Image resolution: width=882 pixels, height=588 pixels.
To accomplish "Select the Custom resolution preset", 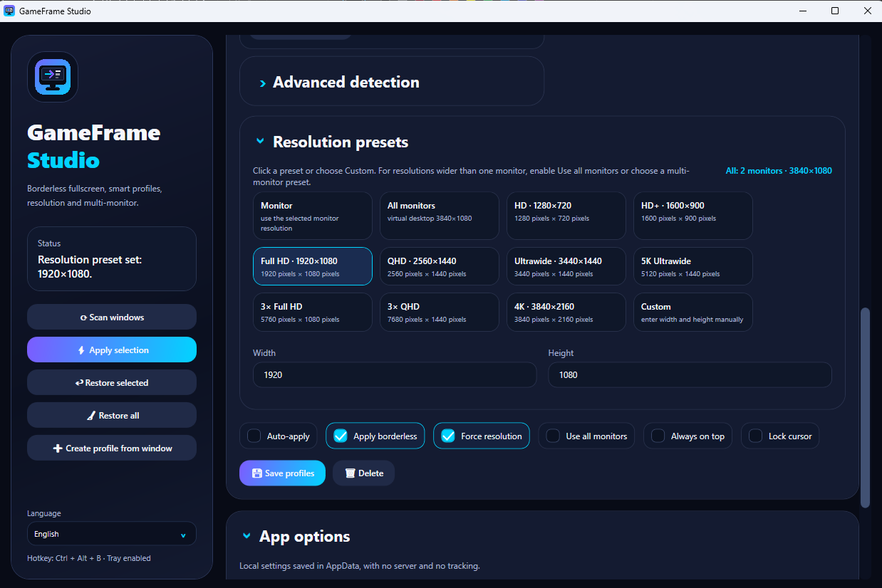I will [x=693, y=312].
